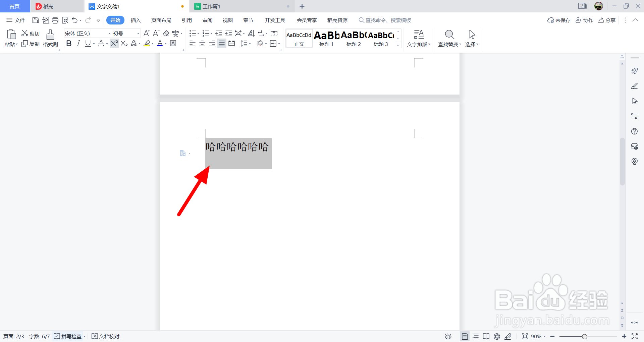The image size is (644, 342).
Task: Cut selection with scissors 剪切
Action: (x=31, y=34)
